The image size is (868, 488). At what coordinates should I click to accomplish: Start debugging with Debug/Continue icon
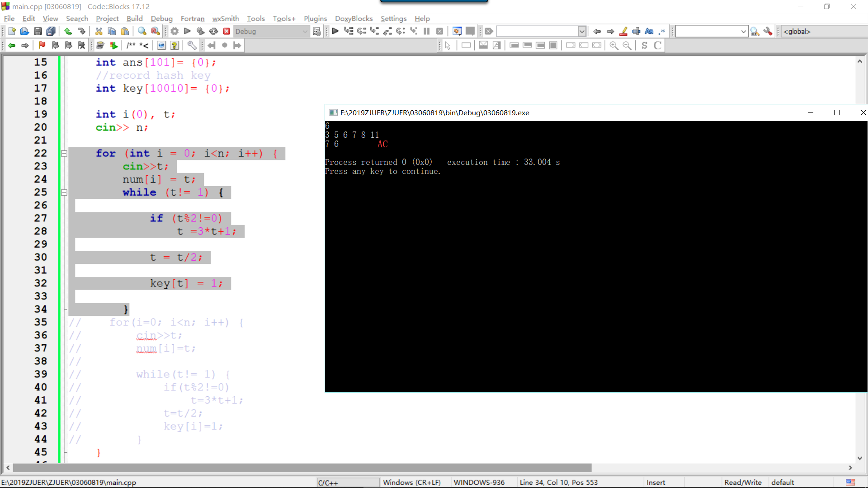(335, 31)
